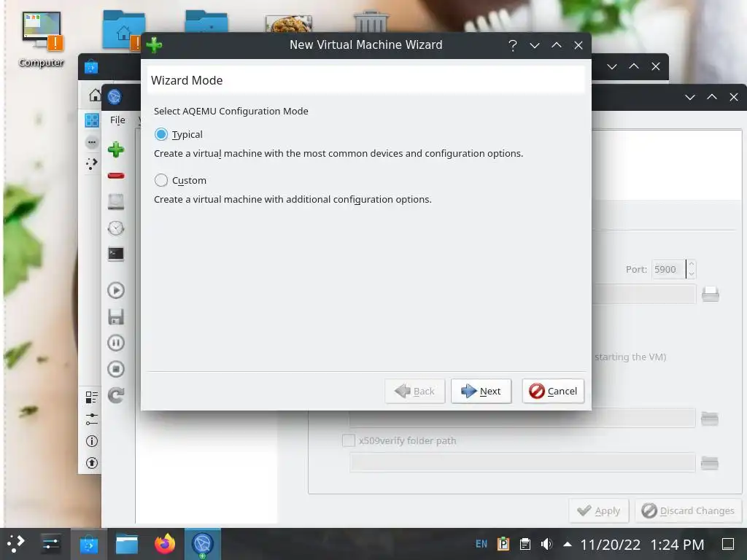Remove VM with red minus icon
Viewport: 747px width, 560px height.
[x=116, y=176]
